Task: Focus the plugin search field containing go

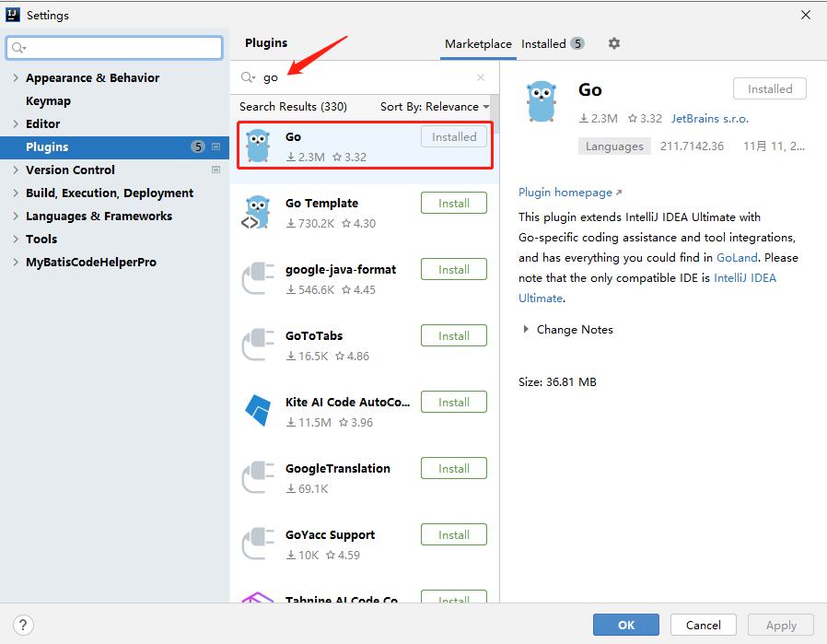Action: [364, 77]
